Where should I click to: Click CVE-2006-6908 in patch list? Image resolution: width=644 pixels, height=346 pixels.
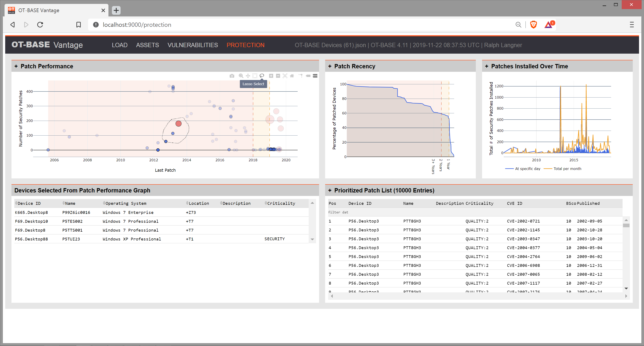pyautogui.click(x=523, y=265)
